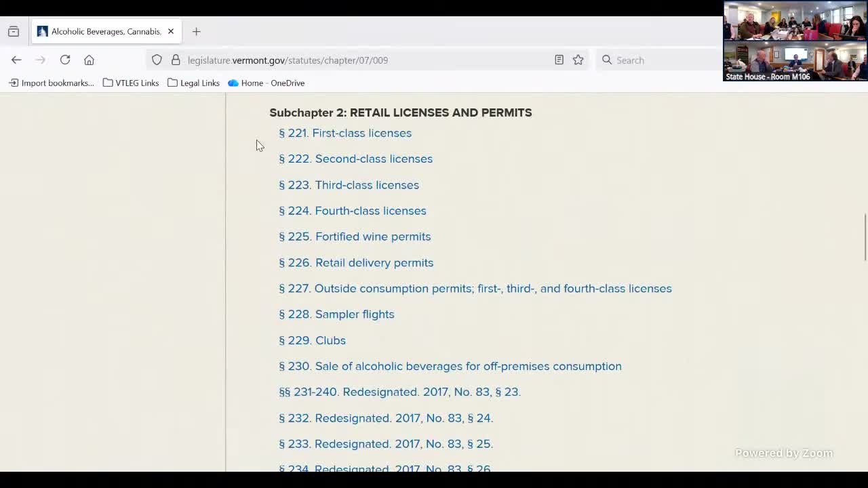Select the Alcoholic Beverages, Cannabis tab
The height and width of the screenshot is (488, 868).
click(102, 31)
